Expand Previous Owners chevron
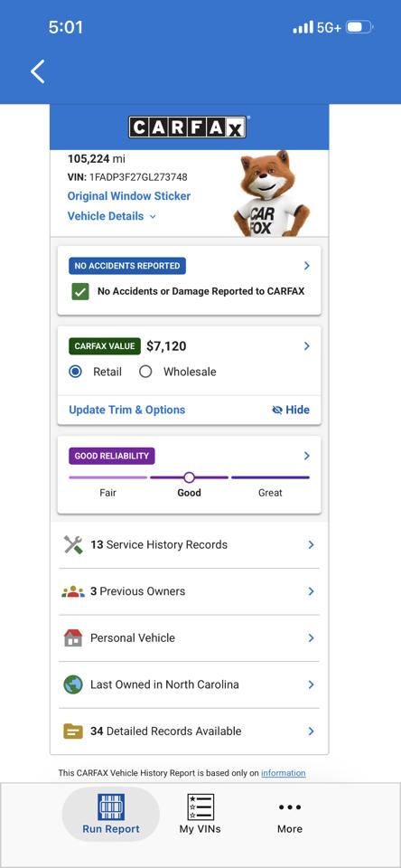This screenshot has width=401, height=868. click(311, 591)
